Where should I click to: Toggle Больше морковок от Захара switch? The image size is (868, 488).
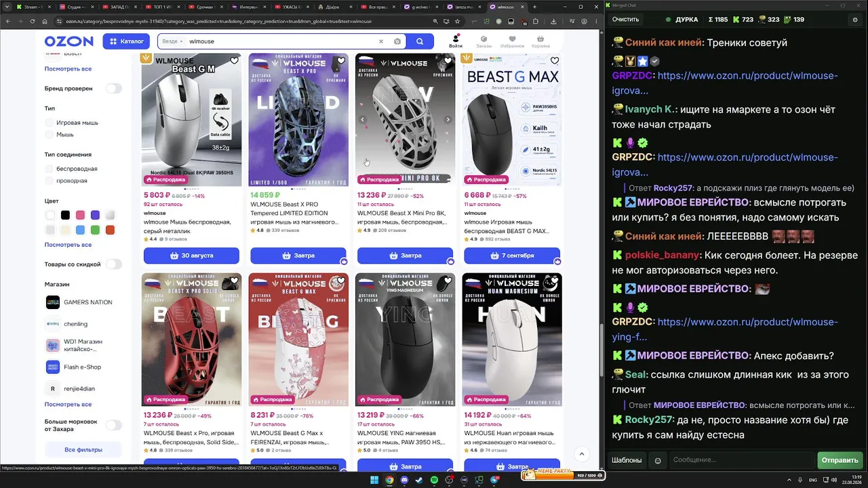click(114, 425)
